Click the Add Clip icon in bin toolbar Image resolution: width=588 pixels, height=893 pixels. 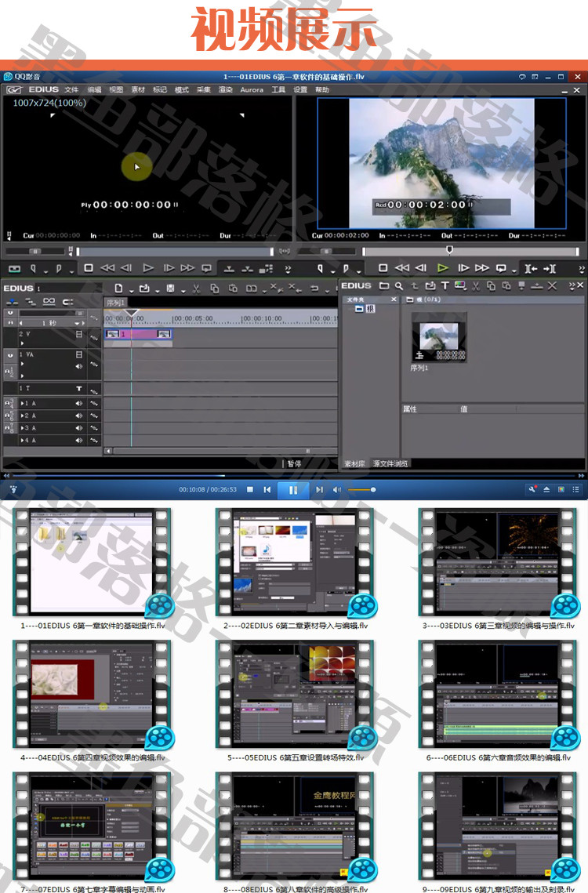tap(430, 286)
